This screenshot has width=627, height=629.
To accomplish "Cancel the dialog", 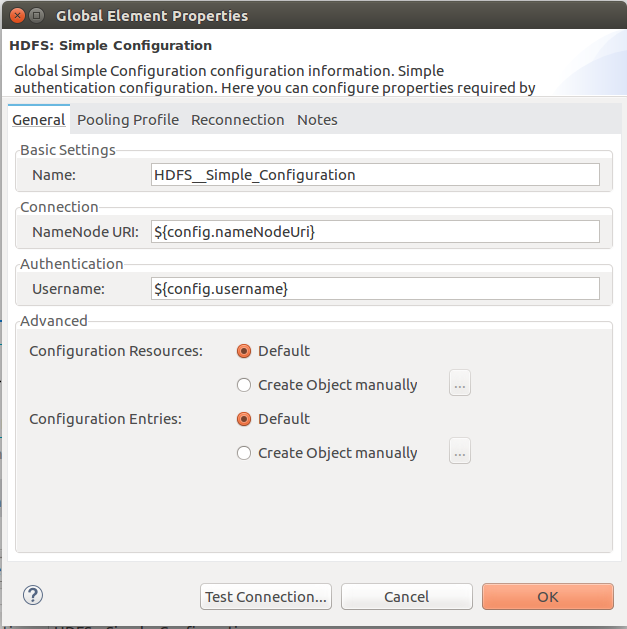I will tap(407, 597).
